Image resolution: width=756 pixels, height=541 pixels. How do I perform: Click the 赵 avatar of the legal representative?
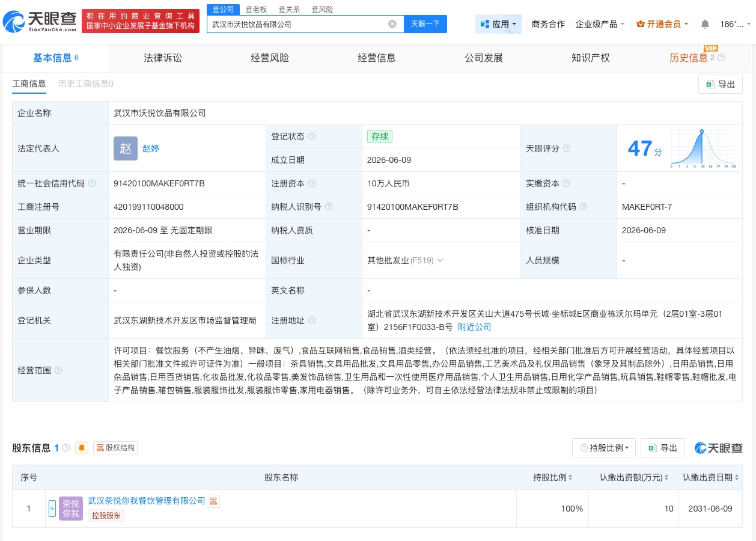click(126, 148)
